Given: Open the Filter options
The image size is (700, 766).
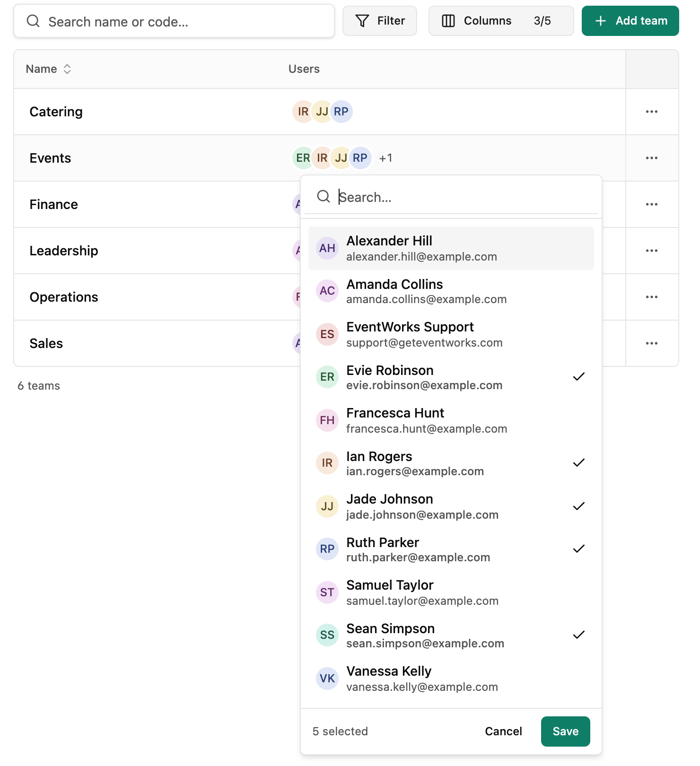Looking at the screenshot, I should click(380, 21).
